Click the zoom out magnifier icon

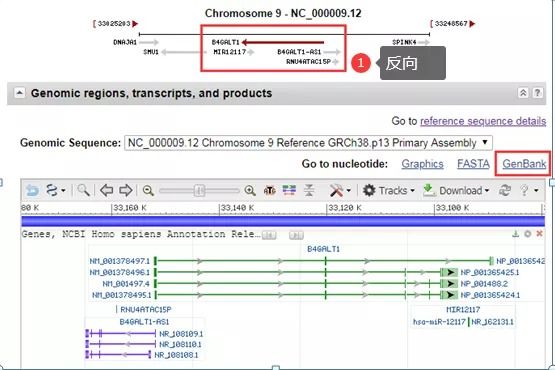click(148, 190)
